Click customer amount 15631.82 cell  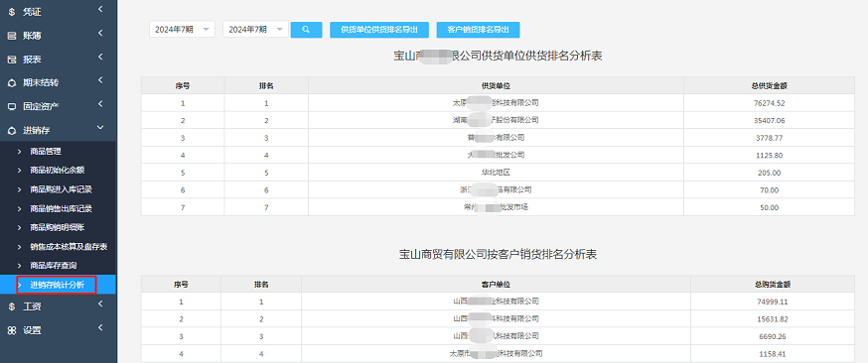(x=774, y=318)
